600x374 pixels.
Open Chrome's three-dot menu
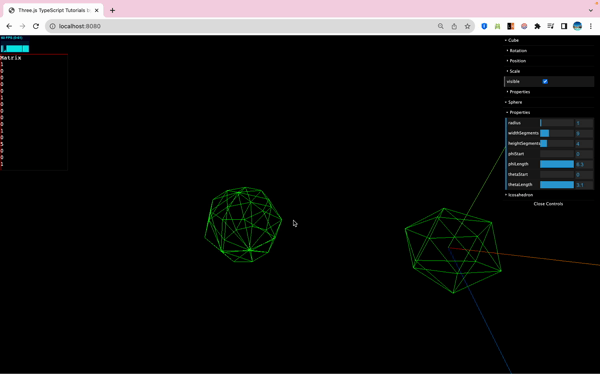tap(591, 26)
